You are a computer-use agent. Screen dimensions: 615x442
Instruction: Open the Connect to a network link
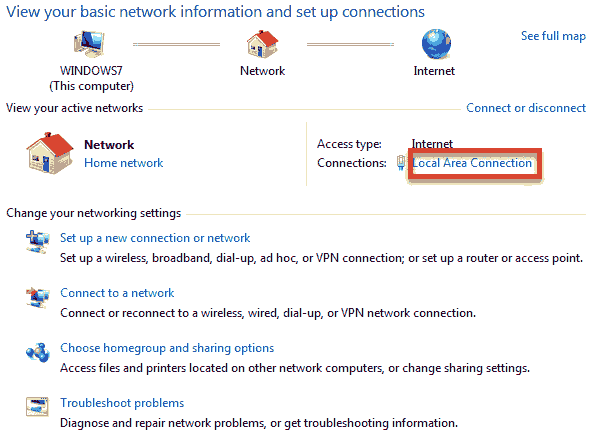tap(117, 293)
